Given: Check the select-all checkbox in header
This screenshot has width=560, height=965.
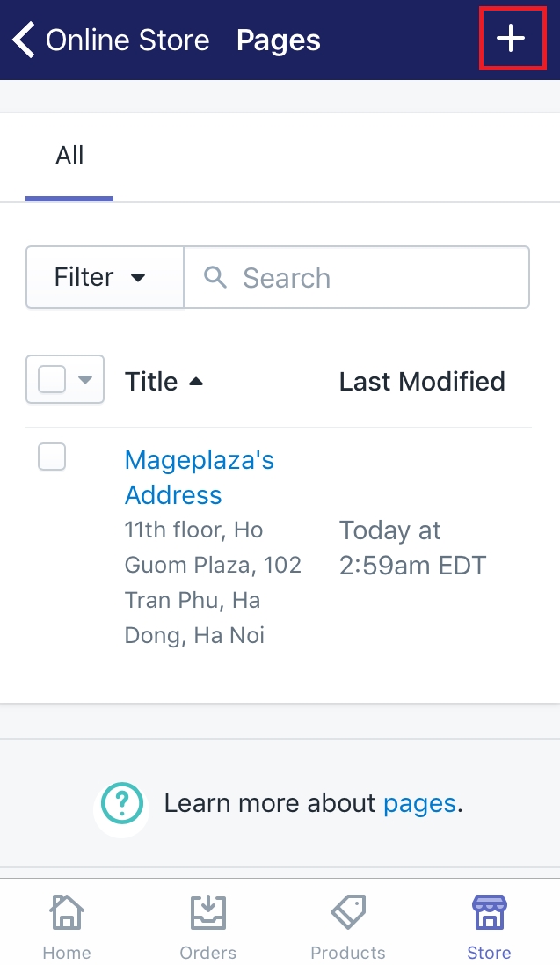Looking at the screenshot, I should 52,379.
